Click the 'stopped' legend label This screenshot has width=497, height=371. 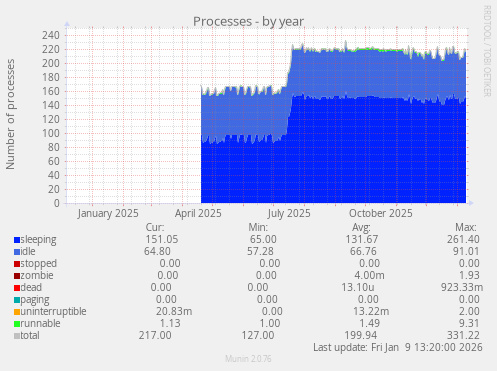(x=39, y=264)
